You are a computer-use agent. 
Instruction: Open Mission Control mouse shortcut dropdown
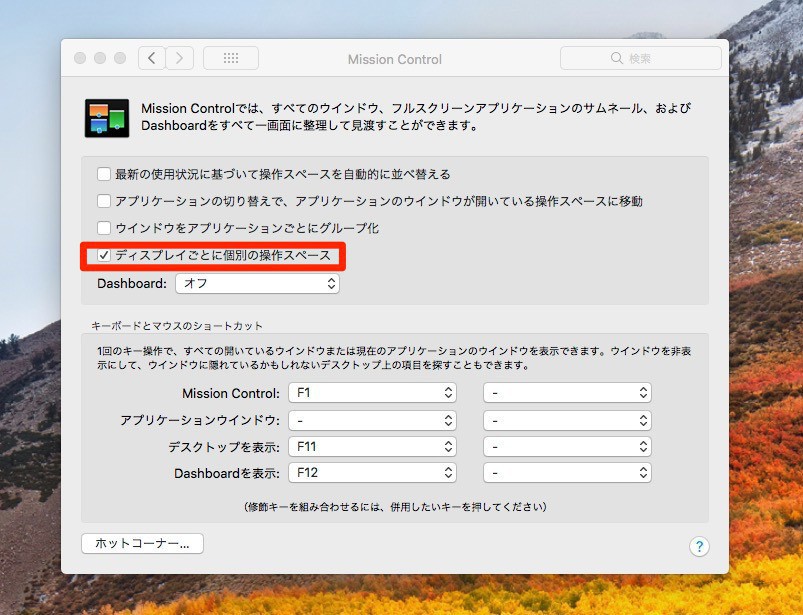click(x=567, y=393)
